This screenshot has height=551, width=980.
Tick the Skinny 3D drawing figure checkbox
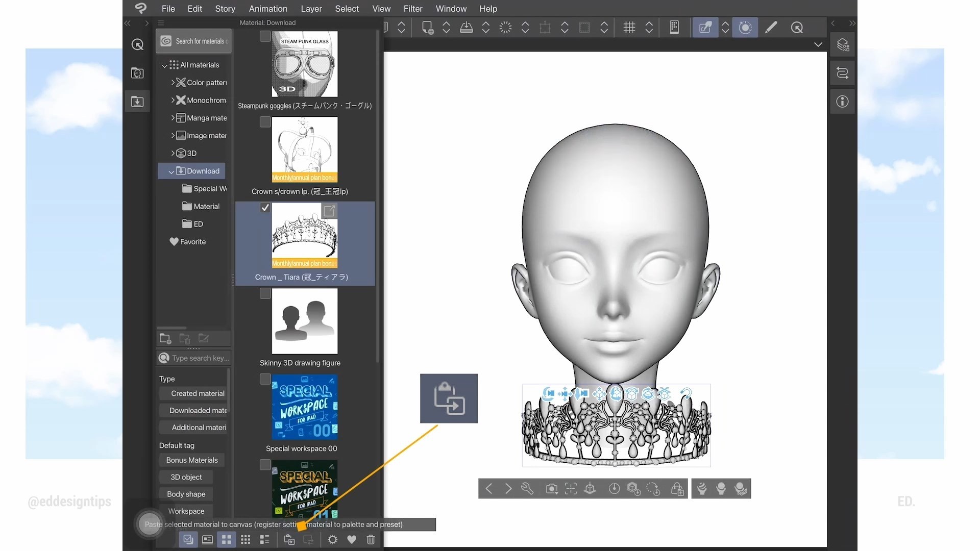click(x=265, y=293)
